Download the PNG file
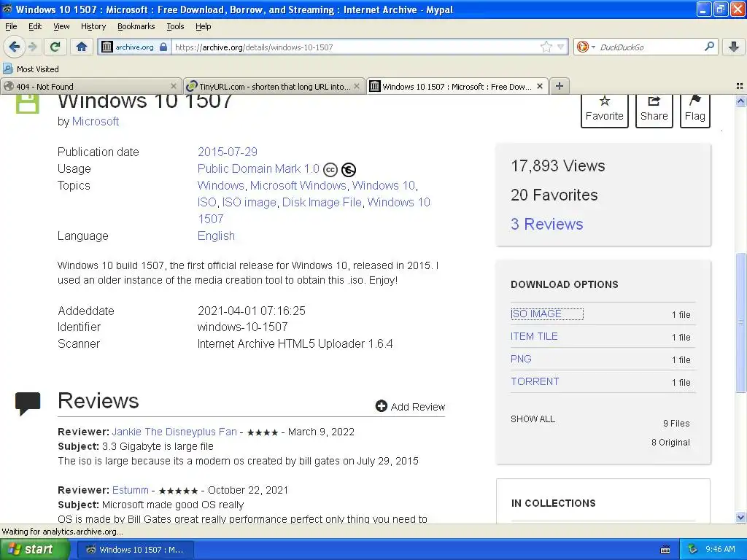 (x=521, y=359)
